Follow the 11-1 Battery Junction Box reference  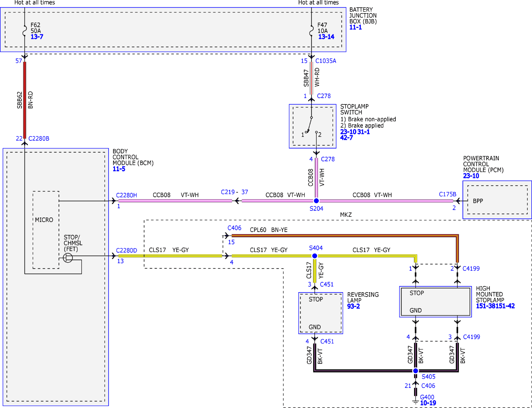(x=355, y=27)
